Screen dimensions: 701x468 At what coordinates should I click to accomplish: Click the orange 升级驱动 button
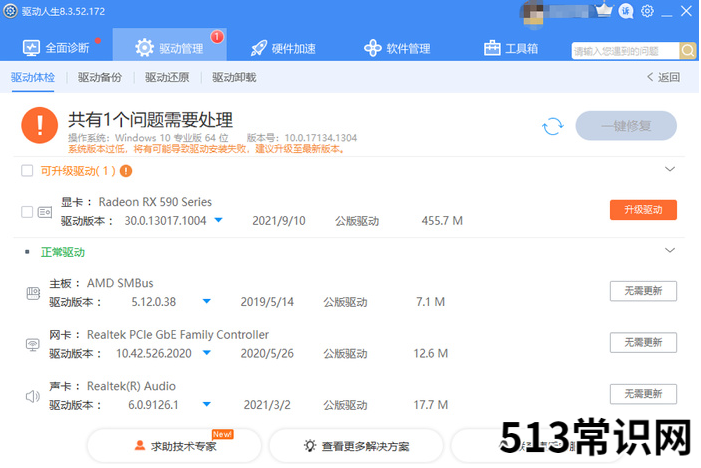click(x=643, y=210)
